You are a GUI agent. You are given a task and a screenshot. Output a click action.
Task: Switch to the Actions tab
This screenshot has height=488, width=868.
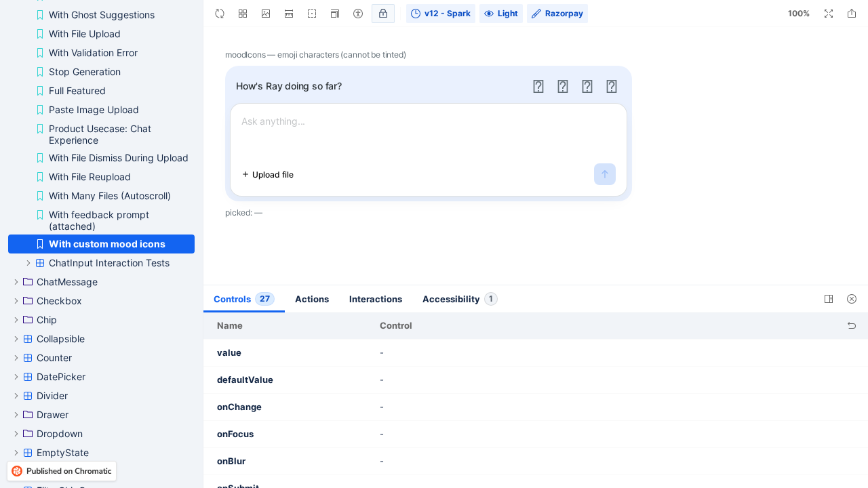click(x=312, y=299)
